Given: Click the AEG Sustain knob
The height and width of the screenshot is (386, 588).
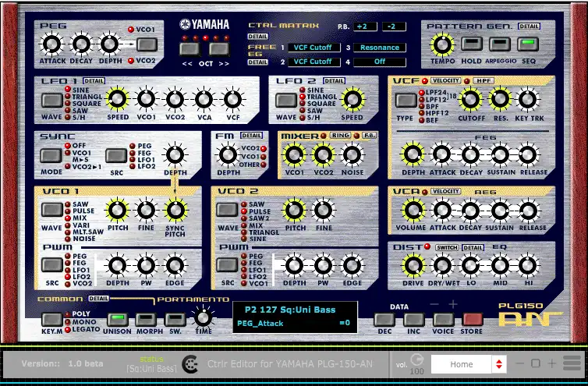Looking at the screenshot, I should point(500,211).
